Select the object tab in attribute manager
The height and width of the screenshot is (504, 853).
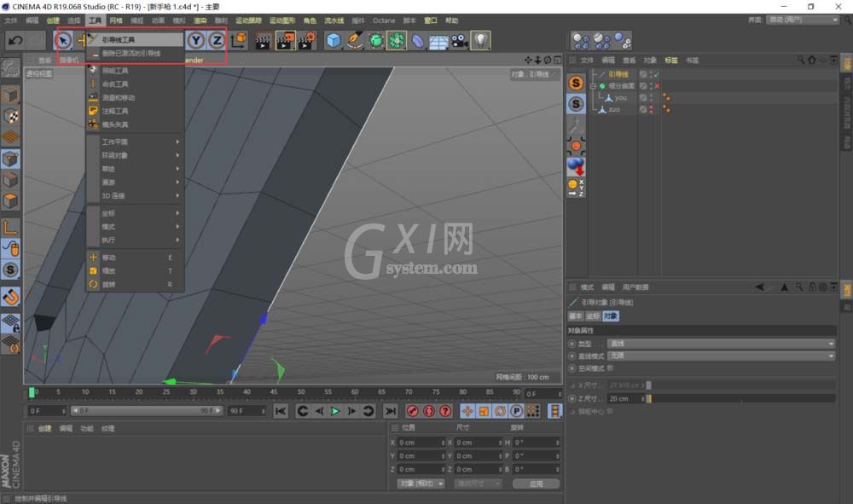click(611, 316)
